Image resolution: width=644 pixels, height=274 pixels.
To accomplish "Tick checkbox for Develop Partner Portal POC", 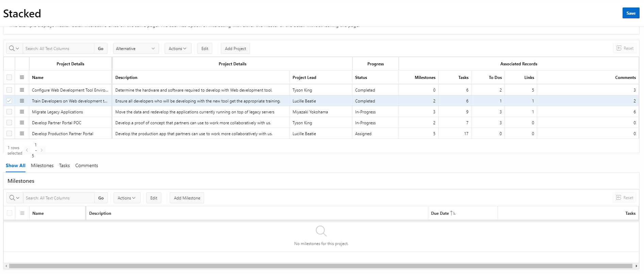I will point(9,123).
